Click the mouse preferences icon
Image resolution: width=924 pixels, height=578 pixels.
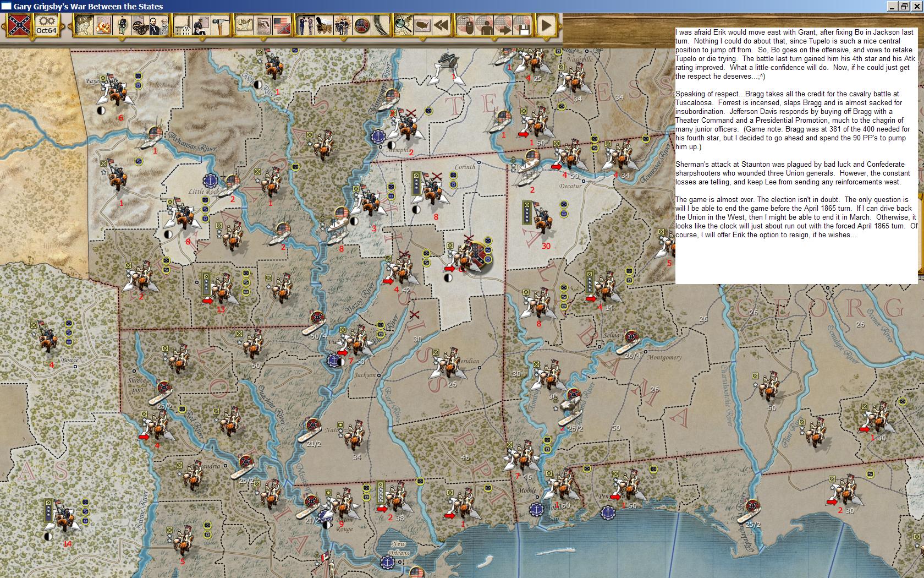466,25
